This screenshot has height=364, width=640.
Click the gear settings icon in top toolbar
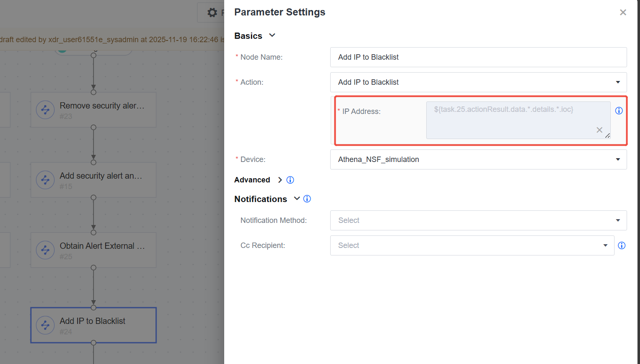(x=212, y=13)
